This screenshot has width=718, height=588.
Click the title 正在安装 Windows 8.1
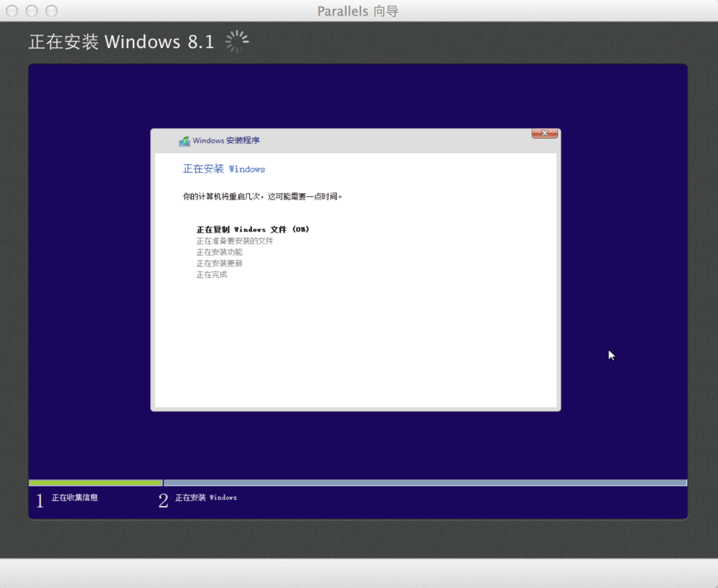tap(121, 42)
